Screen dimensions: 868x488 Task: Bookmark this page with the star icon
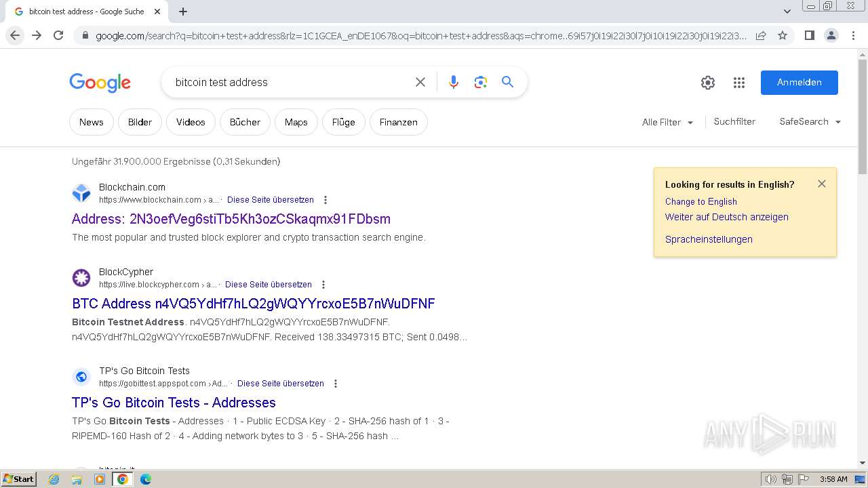pyautogui.click(x=783, y=35)
